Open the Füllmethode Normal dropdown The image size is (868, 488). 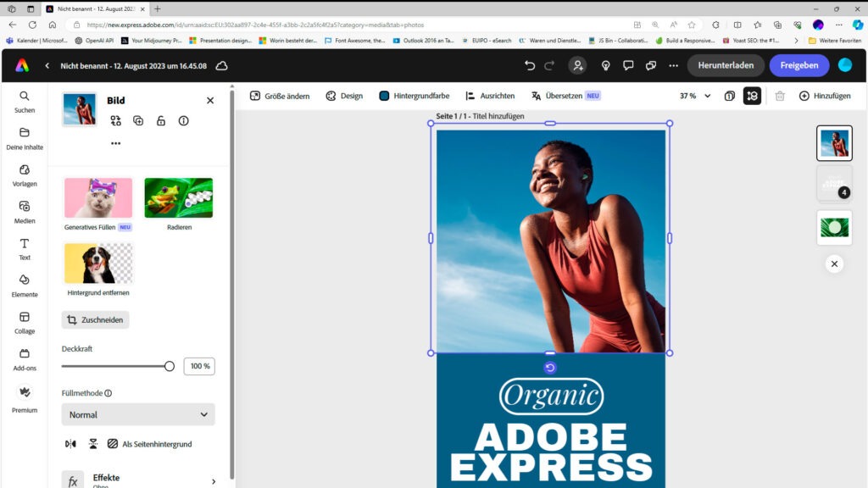click(x=138, y=414)
